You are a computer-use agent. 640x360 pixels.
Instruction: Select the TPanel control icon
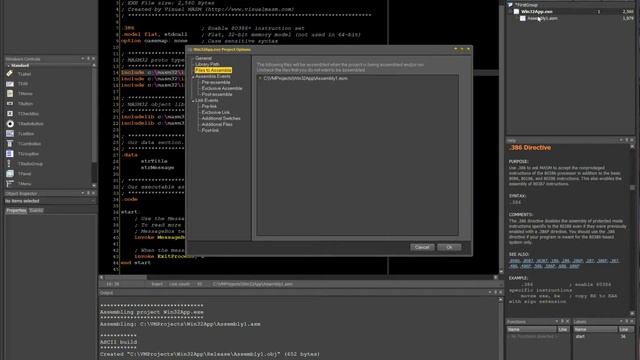[10, 173]
